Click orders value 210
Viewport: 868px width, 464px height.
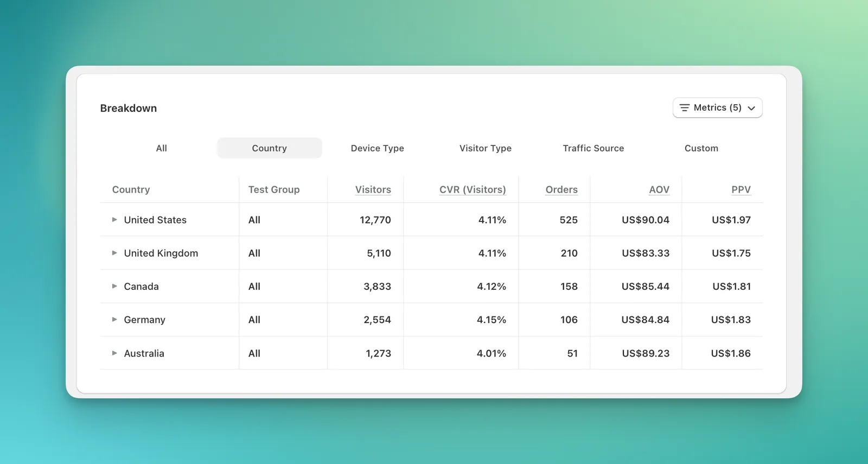click(x=569, y=253)
